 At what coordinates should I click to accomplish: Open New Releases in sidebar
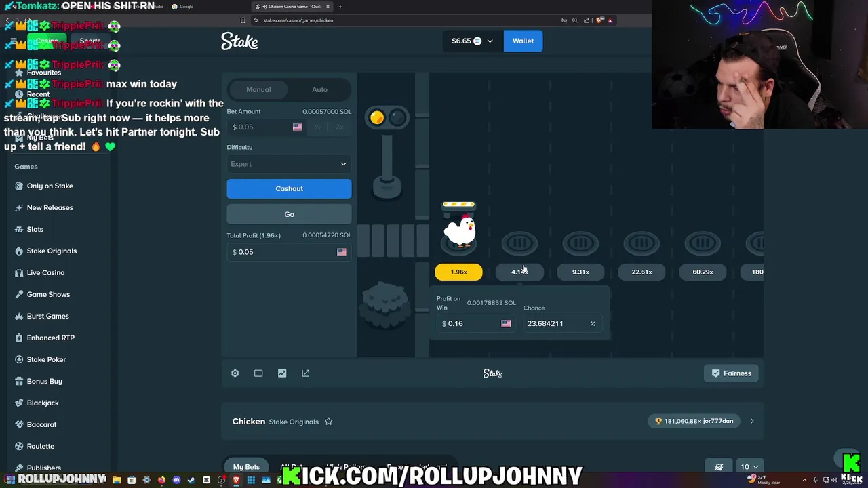coord(50,207)
